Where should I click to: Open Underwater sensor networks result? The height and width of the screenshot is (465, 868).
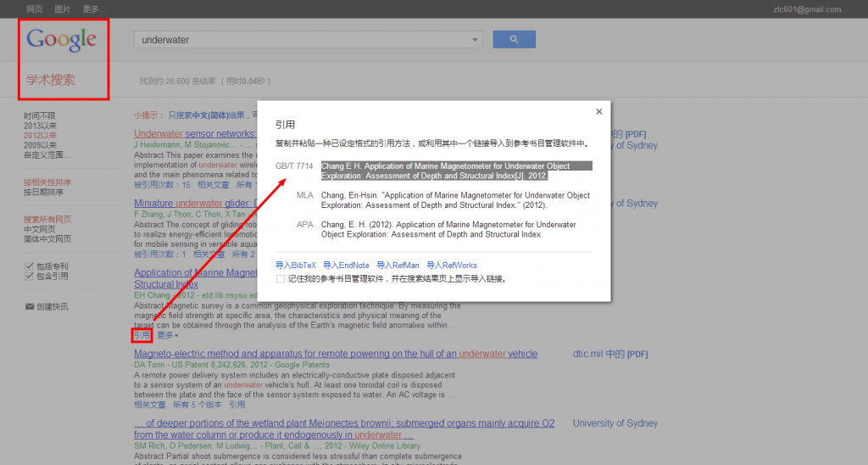coord(195,133)
